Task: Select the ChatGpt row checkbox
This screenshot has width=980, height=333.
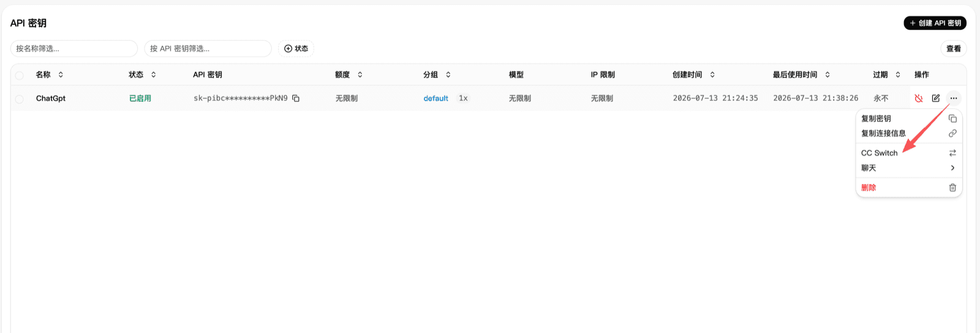Action: (20, 99)
